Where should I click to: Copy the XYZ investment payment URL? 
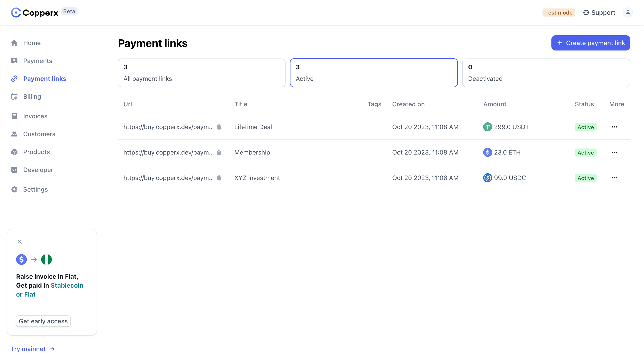click(219, 178)
